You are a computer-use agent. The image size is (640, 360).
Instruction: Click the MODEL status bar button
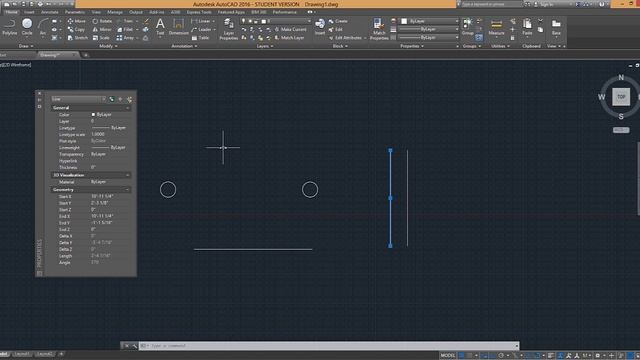448,356
